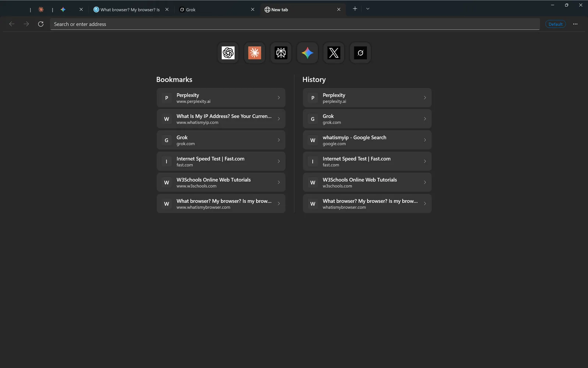
Task: Switch to the What browser? tab
Action: coord(126,10)
